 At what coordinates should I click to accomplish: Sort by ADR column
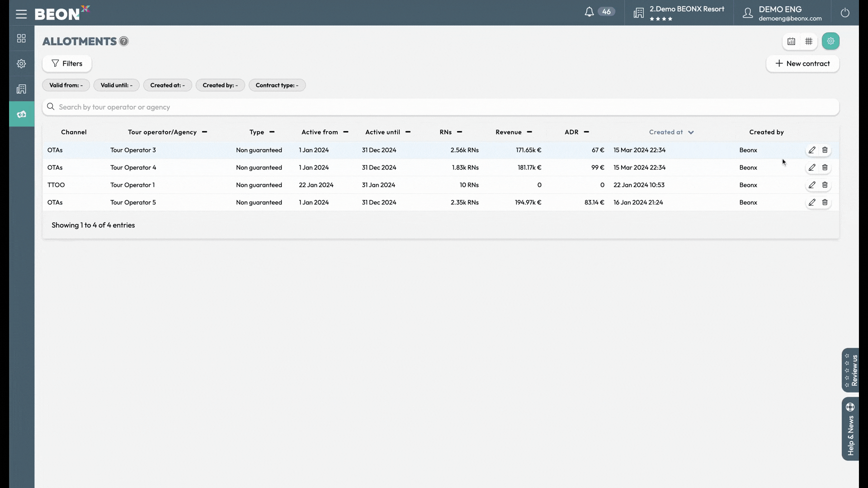[577, 132]
